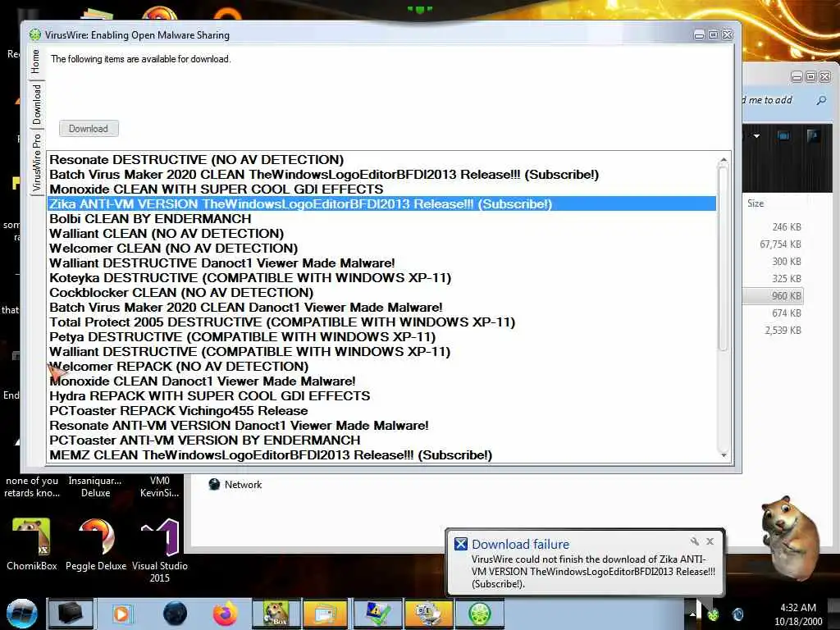Click the list scrollbar down arrow
840x630 pixels.
[x=724, y=455]
